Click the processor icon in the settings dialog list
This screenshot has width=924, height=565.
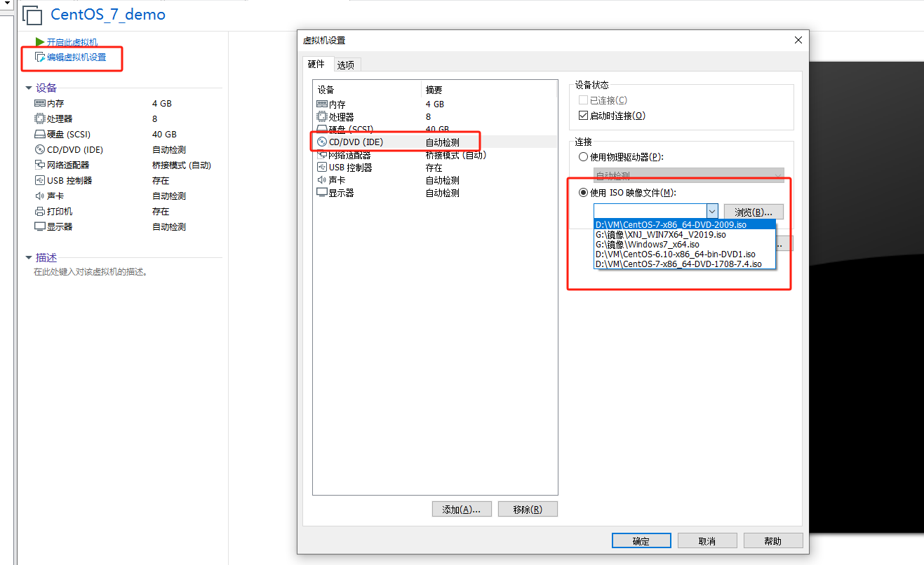coord(322,116)
